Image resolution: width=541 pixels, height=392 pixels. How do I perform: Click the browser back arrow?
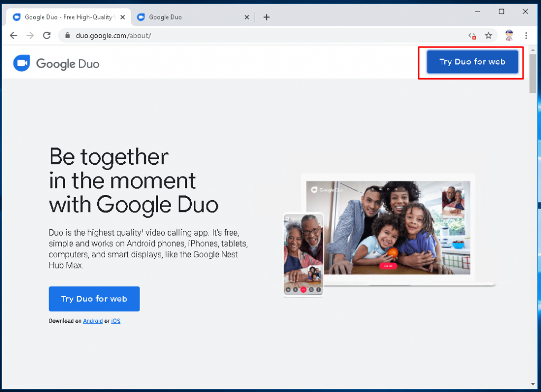[13, 35]
